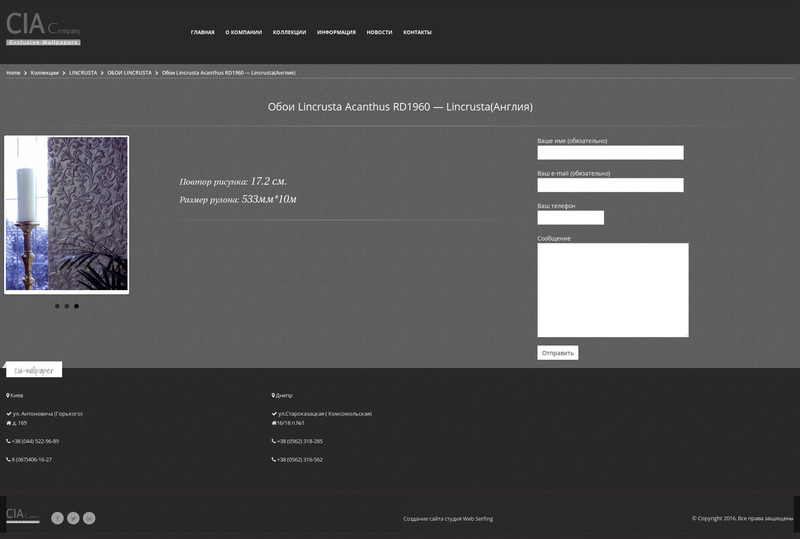
Task: Click Dnipro phone +38 (0562) 316-562
Action: (299, 460)
